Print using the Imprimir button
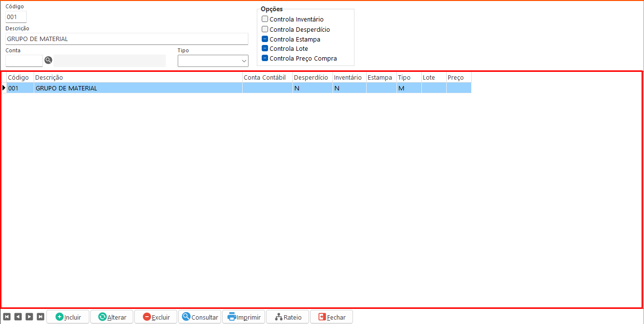The width and height of the screenshot is (644, 324). point(244,317)
